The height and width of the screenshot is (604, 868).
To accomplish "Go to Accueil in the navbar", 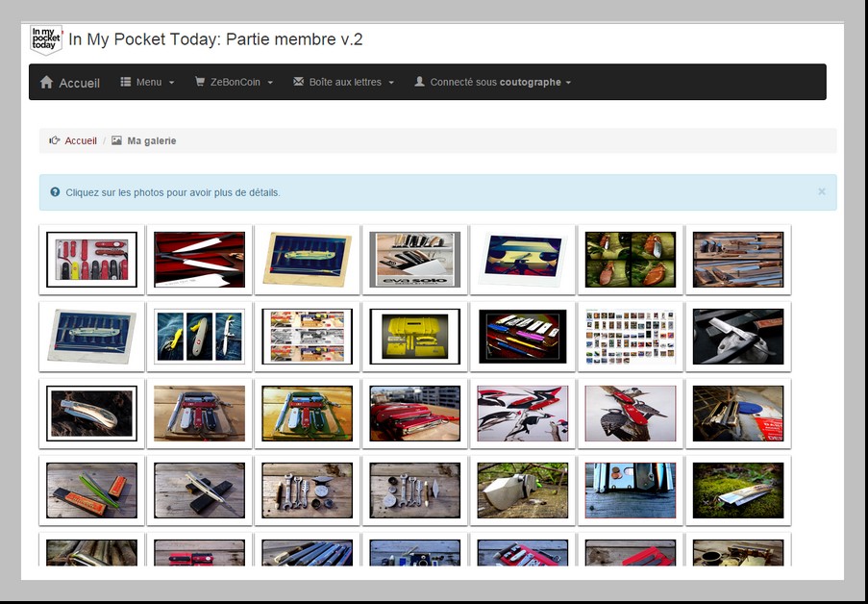I will pos(70,83).
